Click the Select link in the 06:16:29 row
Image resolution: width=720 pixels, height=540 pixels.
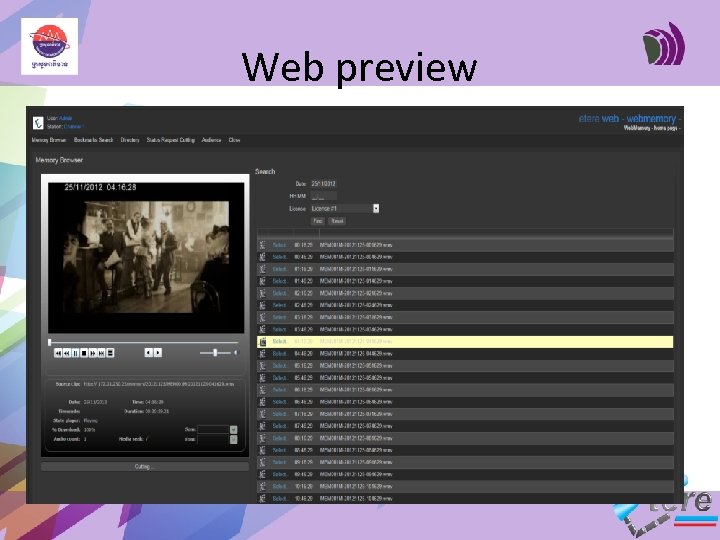[280, 390]
